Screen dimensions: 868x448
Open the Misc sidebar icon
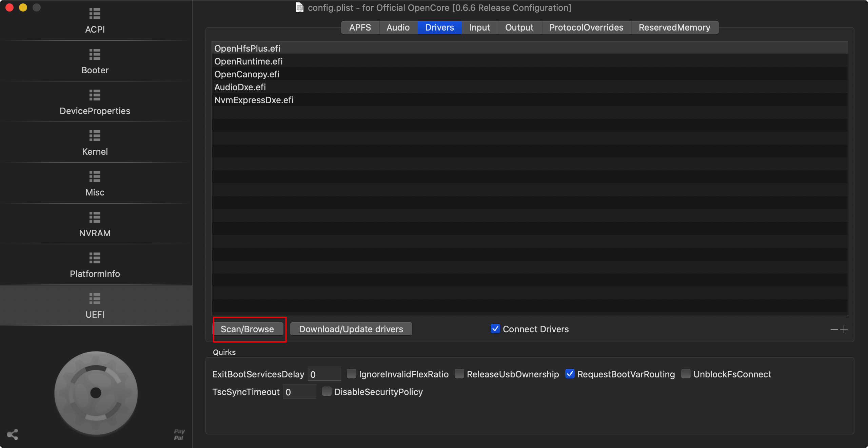tap(95, 177)
